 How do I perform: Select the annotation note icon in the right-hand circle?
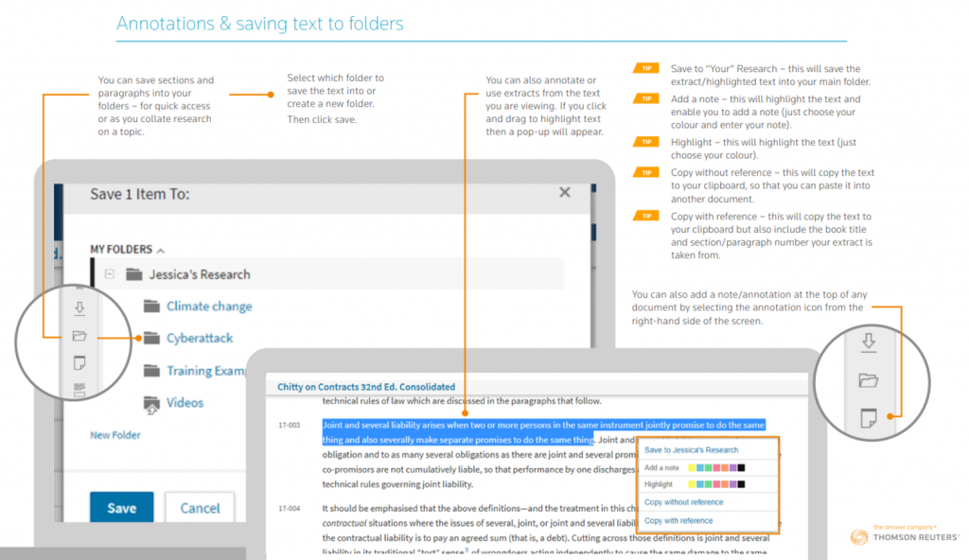coord(868,418)
